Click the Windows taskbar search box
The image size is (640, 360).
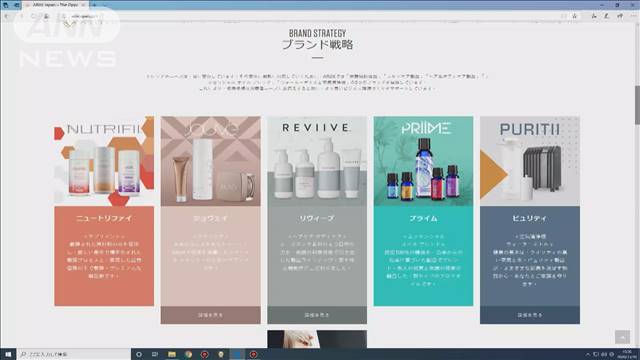[x=73, y=354]
